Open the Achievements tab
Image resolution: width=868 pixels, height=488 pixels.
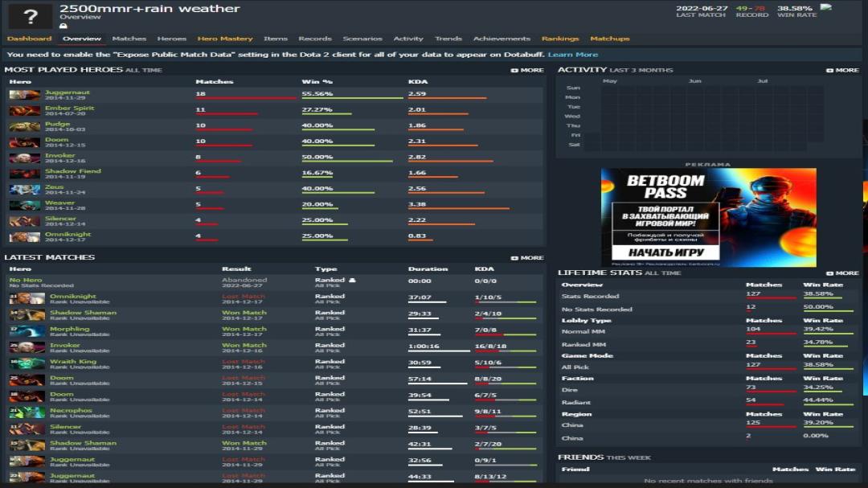502,39
